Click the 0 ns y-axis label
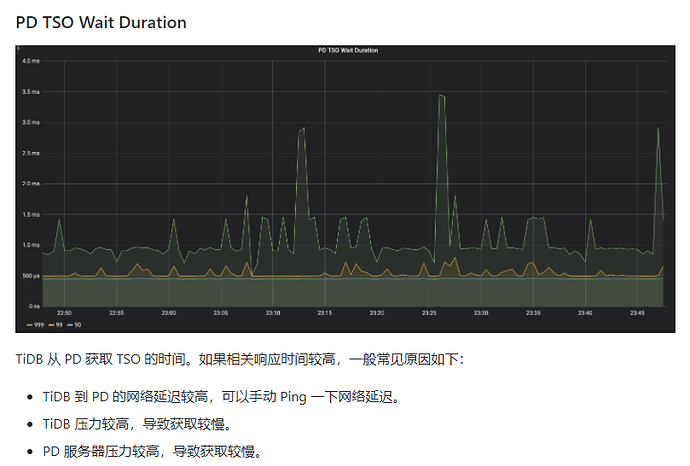This screenshot has height=466, width=690. coord(34,306)
